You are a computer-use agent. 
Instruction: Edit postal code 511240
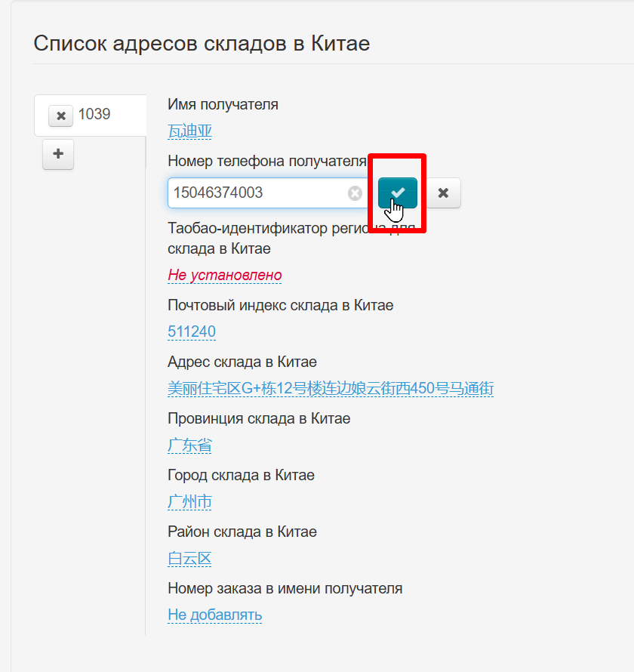(192, 331)
